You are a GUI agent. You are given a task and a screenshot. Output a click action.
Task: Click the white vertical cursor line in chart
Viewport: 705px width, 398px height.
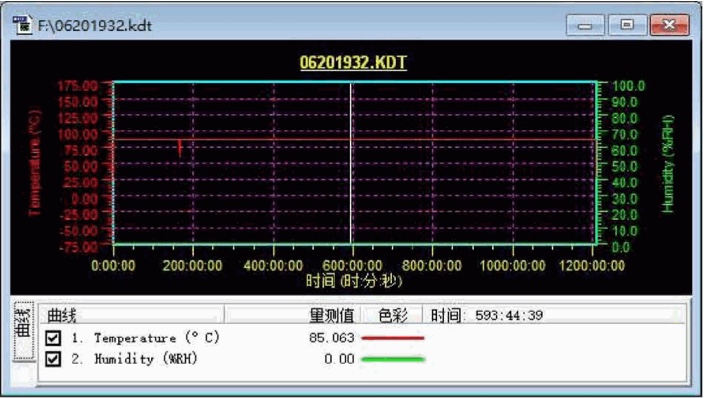(351, 163)
